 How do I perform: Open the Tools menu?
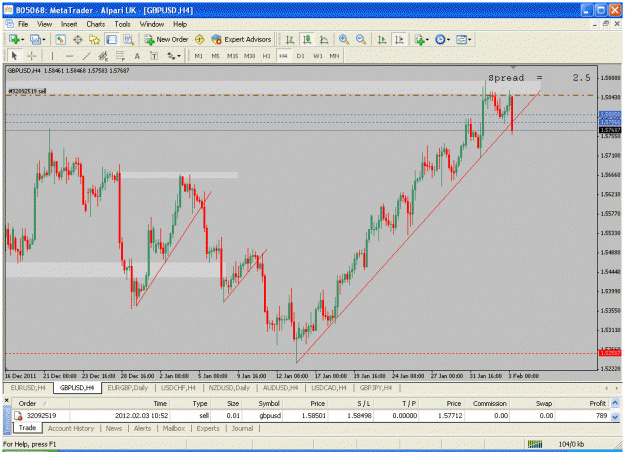click(x=122, y=24)
